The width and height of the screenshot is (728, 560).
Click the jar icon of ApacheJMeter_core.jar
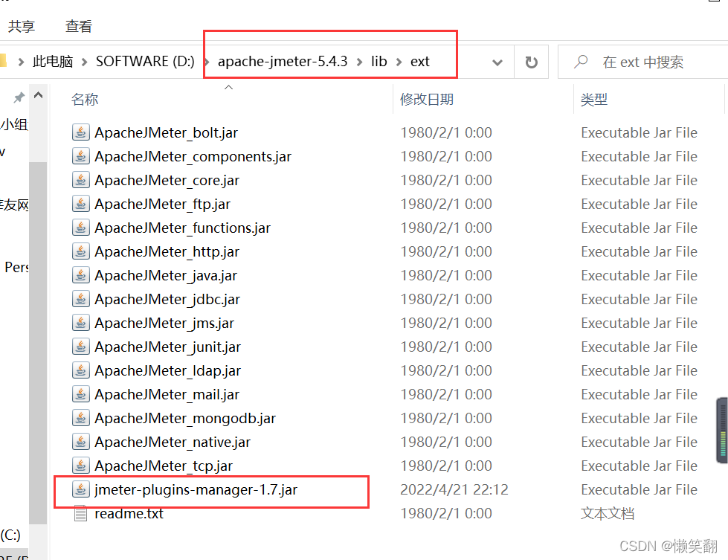pyautogui.click(x=81, y=180)
